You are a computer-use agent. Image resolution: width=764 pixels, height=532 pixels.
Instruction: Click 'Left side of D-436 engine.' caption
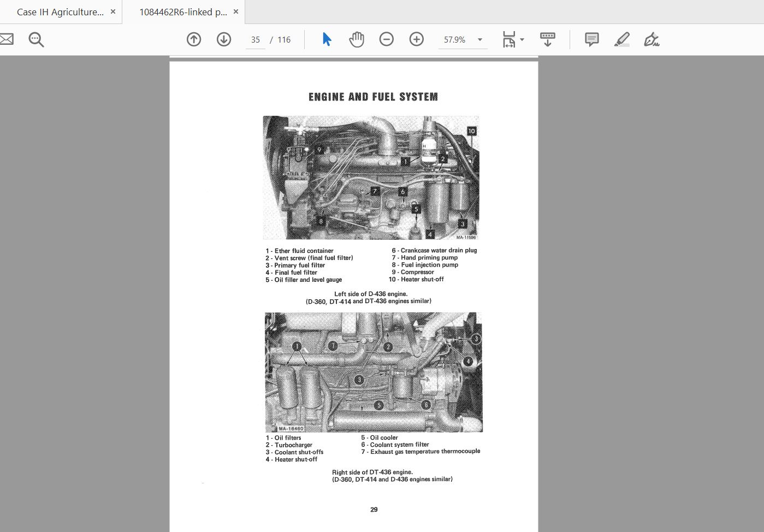[x=371, y=294]
